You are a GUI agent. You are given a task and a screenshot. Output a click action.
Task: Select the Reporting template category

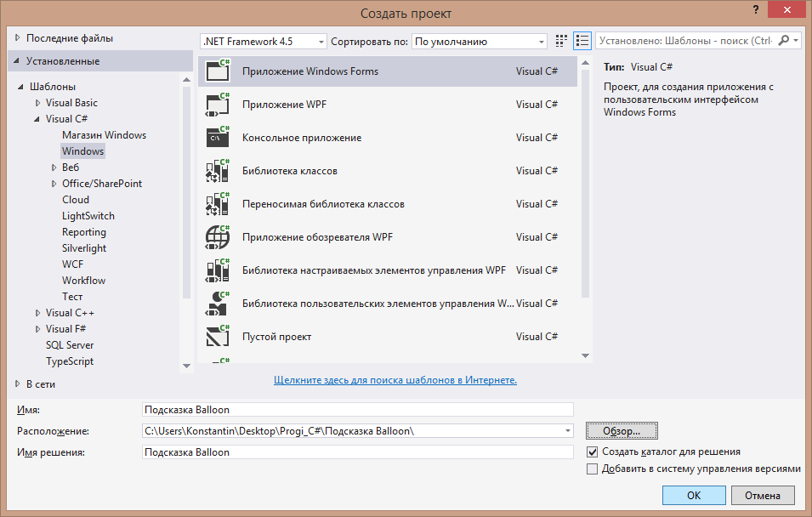click(84, 232)
